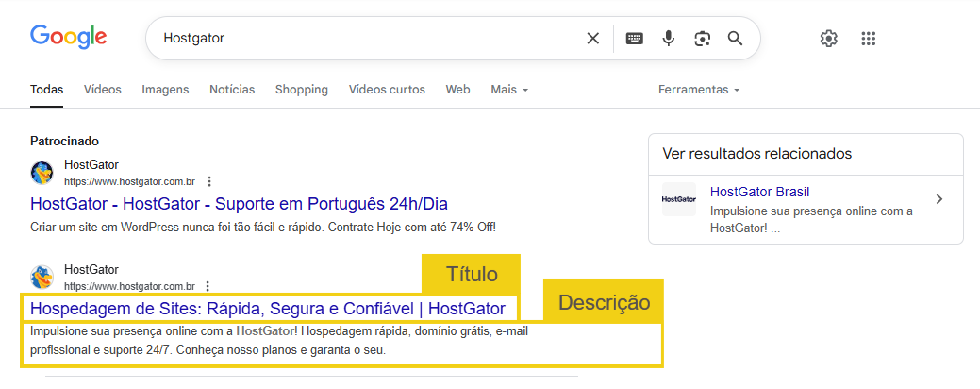Switch to the Imagens tab

point(165,90)
